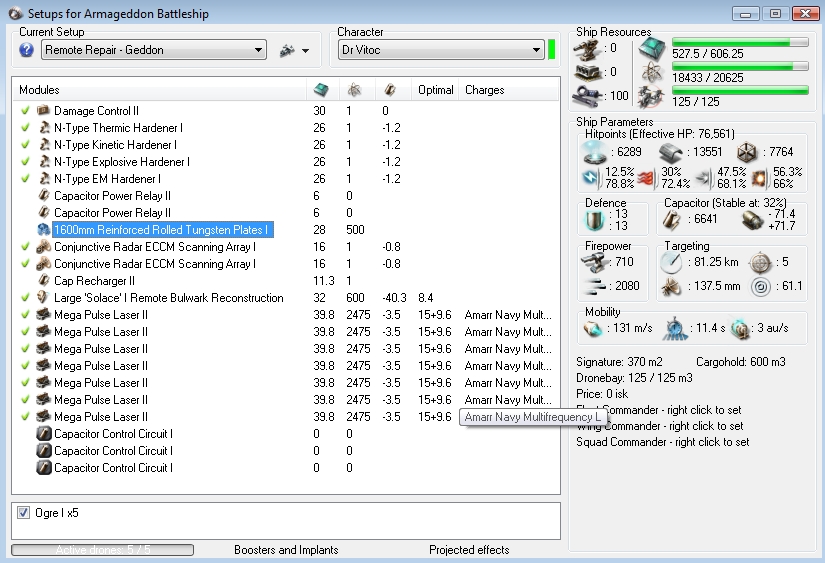
Task: Click the drone bandwidth icon beside 125 / 125
Action: tap(652, 97)
